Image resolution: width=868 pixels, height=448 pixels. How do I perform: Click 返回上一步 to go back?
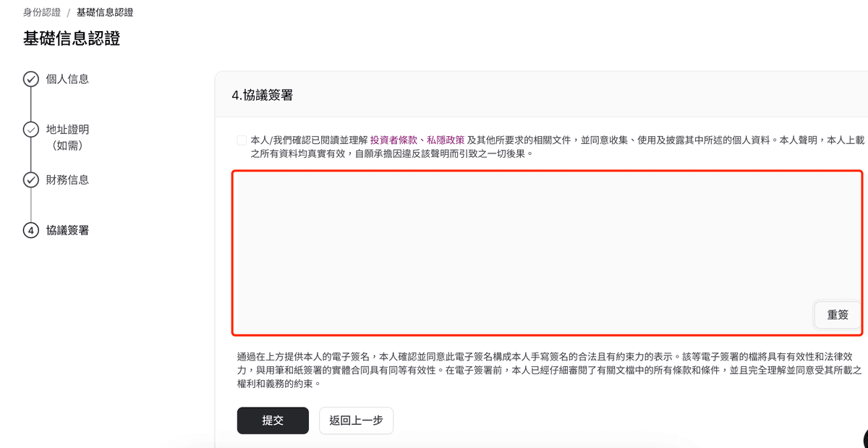(x=356, y=420)
